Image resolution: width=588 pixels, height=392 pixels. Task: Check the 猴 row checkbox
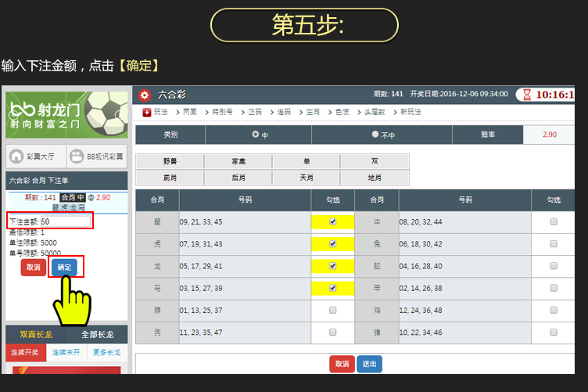coord(333,311)
